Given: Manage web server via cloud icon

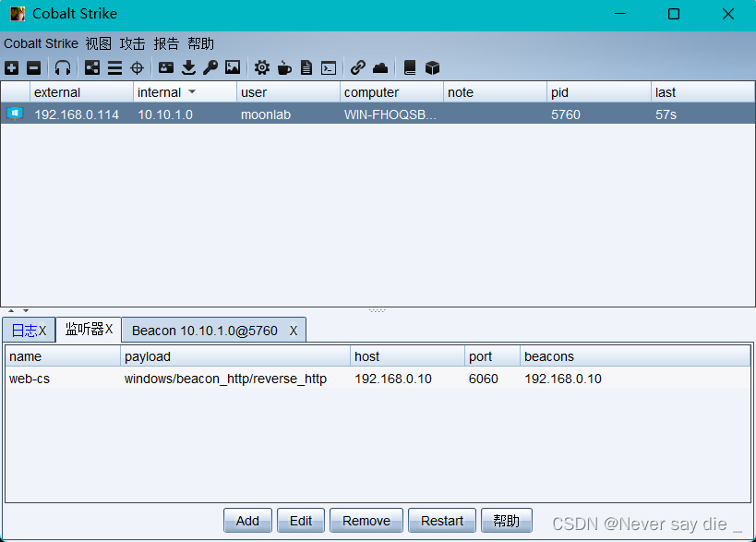Looking at the screenshot, I should (380, 68).
